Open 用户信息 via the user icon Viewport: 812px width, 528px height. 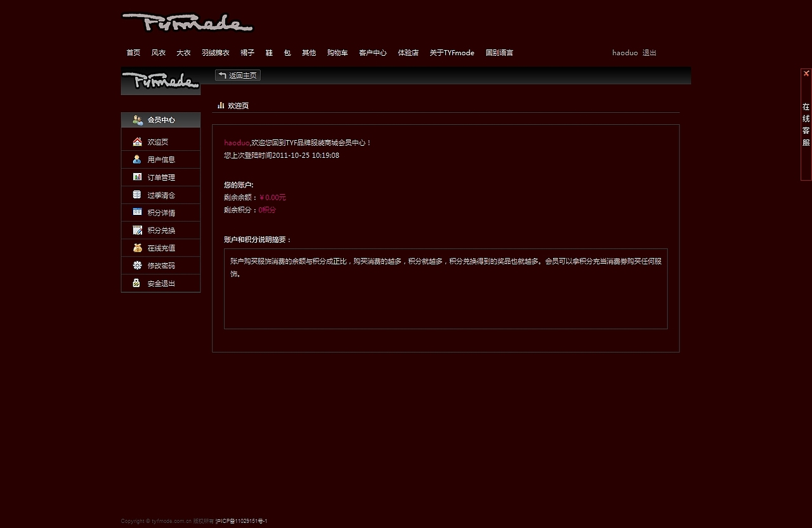pos(137,159)
